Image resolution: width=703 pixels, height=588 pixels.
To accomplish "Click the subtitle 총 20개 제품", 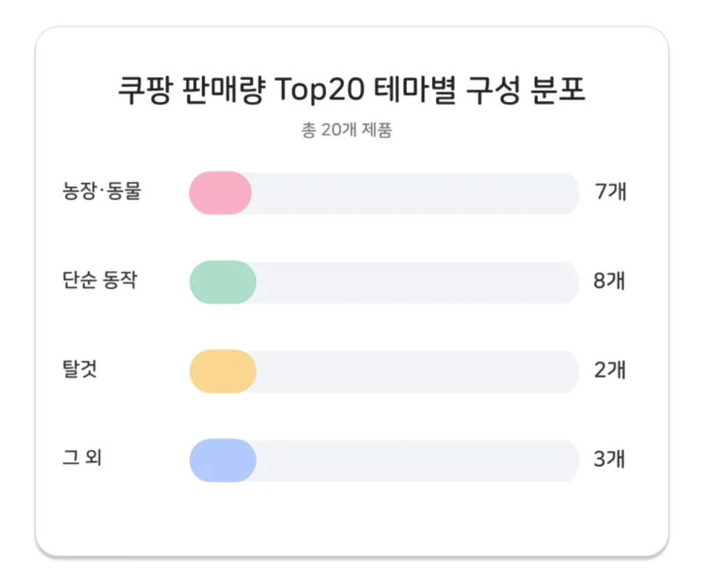I will (x=346, y=130).
